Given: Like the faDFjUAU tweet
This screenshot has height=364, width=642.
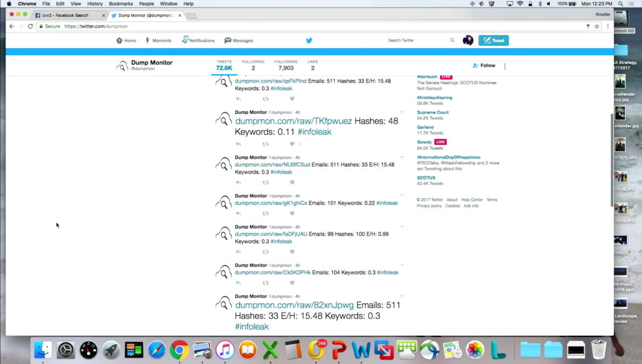Looking at the screenshot, I should coord(292,252).
